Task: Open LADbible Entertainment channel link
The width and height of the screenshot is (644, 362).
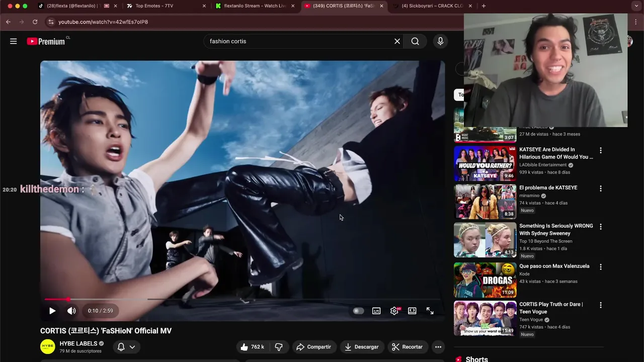Action: 543,165
